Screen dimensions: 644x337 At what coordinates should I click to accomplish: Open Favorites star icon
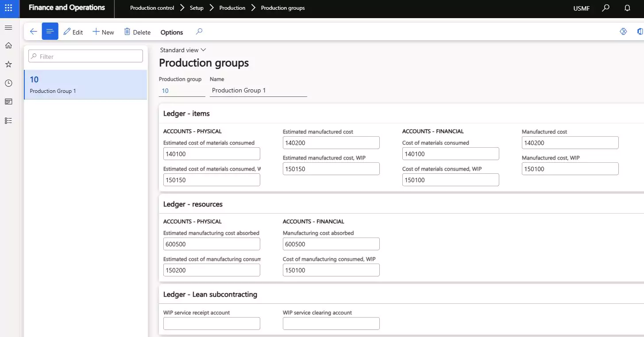click(x=8, y=65)
